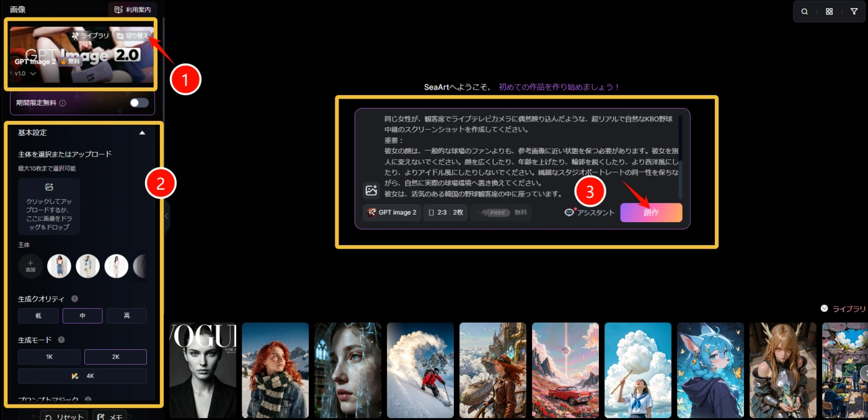
Task: Select the third subject thumbnail in white dress
Action: click(117, 266)
